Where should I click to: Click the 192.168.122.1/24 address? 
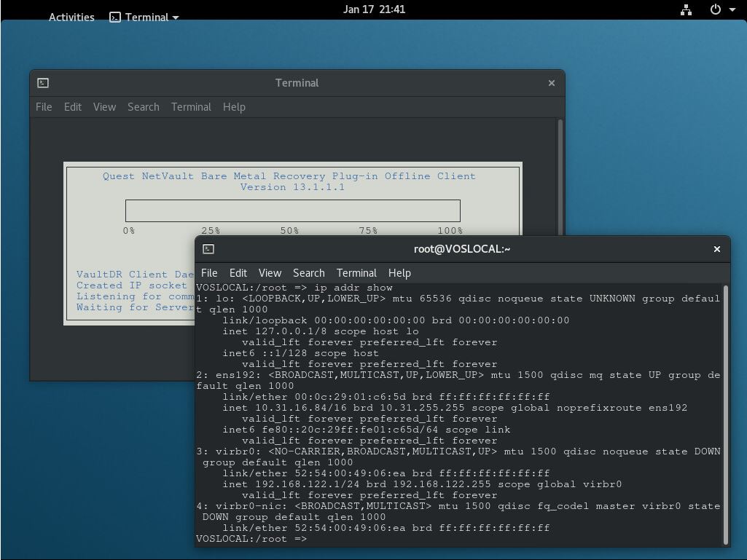point(308,485)
